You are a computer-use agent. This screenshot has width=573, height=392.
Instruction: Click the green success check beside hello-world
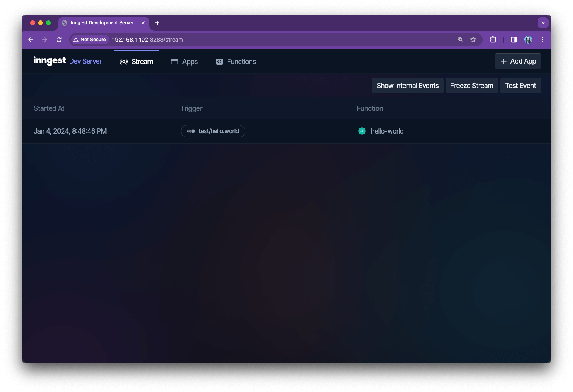pyautogui.click(x=361, y=131)
